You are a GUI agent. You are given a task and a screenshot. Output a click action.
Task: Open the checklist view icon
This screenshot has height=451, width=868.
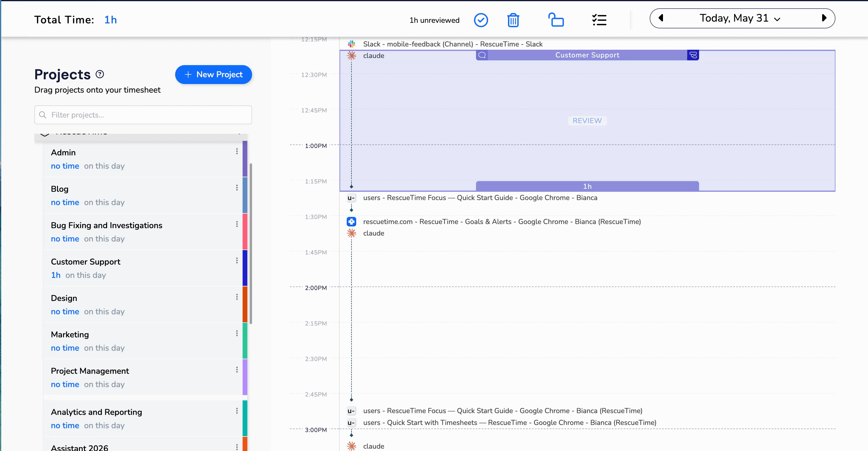click(x=599, y=20)
